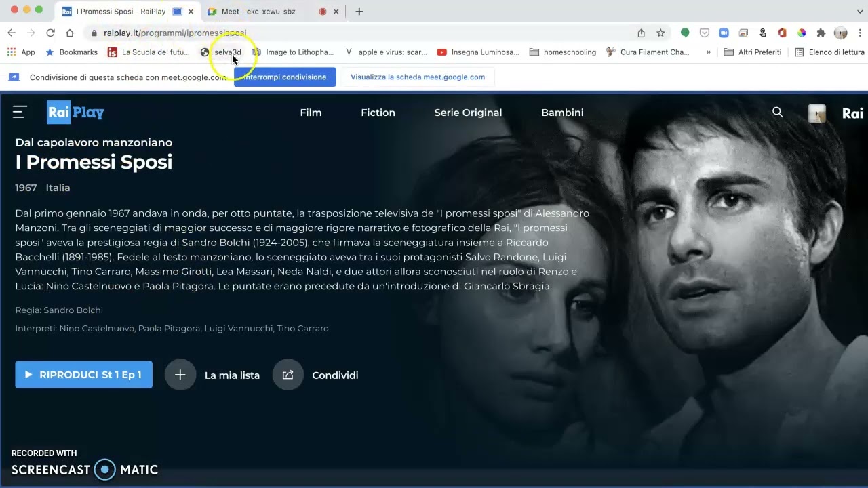Open the color wheel extension

pos(801,33)
